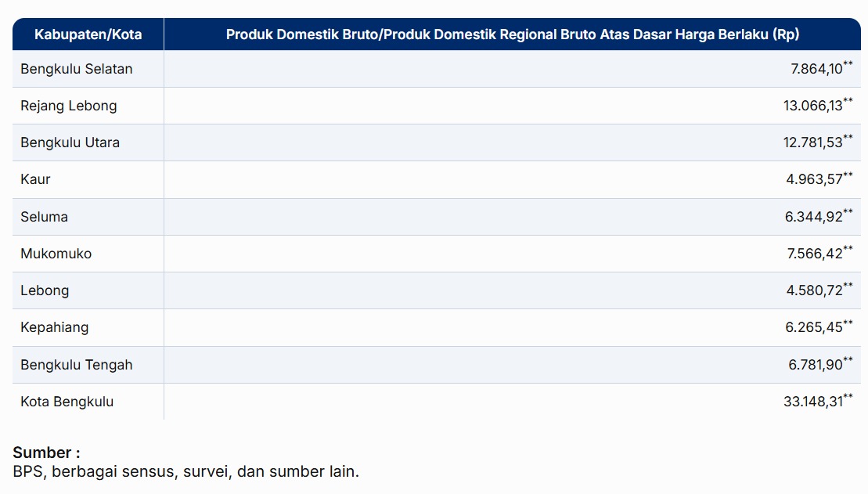Click the Sumber heading below the table
Image resolution: width=868 pixels, height=494 pixels.
46,453
